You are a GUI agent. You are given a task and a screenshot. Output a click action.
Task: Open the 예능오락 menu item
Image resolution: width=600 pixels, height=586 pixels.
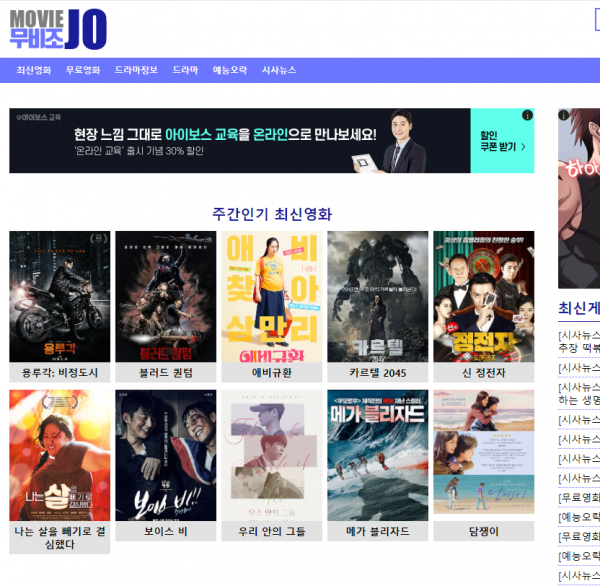[230, 70]
